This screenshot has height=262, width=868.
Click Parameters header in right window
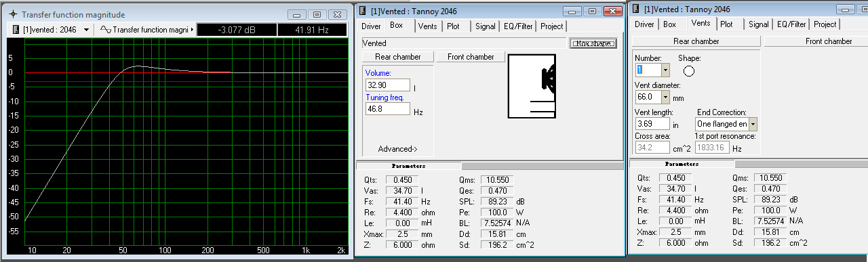tap(682, 163)
